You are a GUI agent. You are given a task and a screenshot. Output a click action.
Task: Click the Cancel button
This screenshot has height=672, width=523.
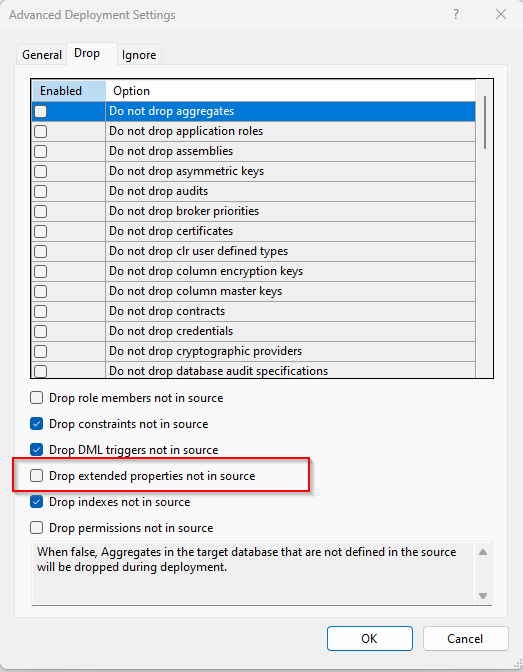465,639
